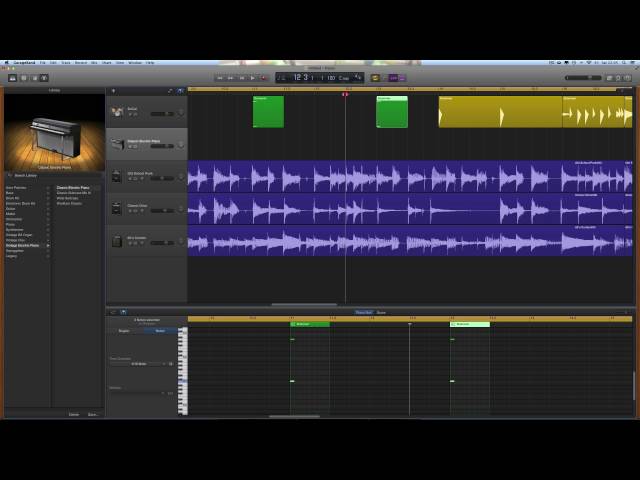Select Wurlitzer Classic patch
Viewport: 640px width, 480px height.
[69, 203]
